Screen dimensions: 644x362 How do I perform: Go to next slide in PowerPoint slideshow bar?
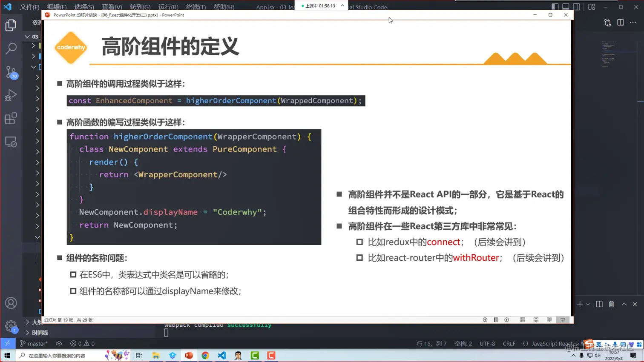click(507, 320)
